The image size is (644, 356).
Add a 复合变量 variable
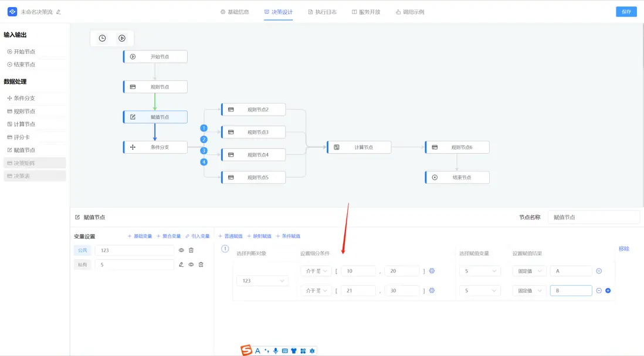click(169, 236)
